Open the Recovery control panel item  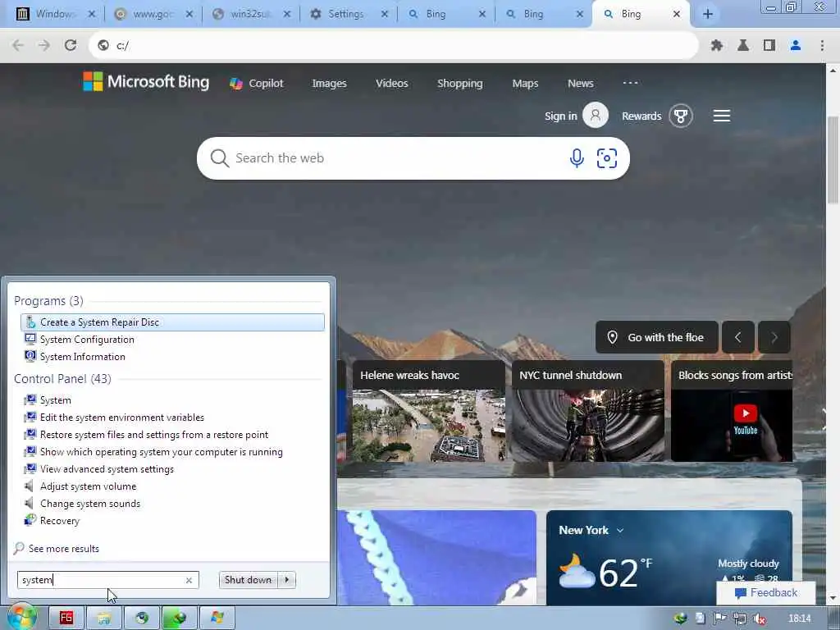(x=59, y=520)
